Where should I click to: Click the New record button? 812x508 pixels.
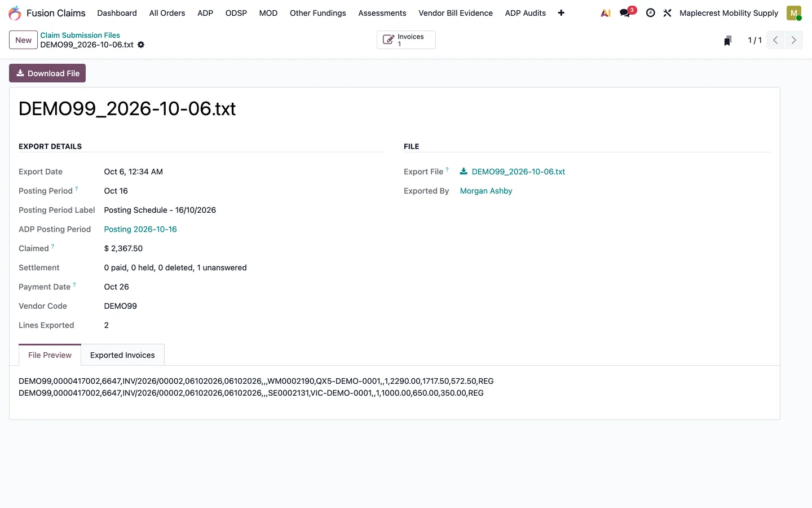point(23,40)
